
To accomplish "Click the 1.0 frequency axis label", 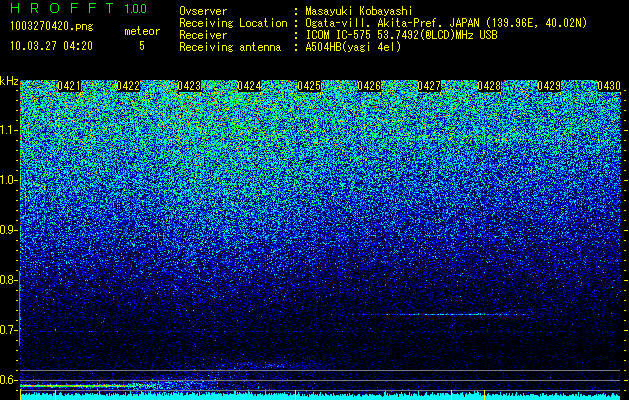I will 9,180.
